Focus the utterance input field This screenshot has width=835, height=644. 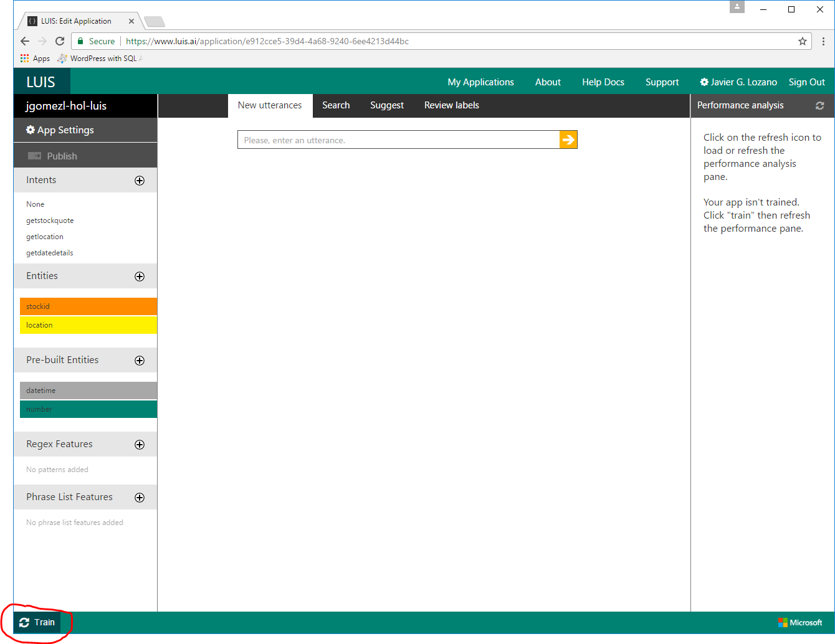[x=398, y=140]
